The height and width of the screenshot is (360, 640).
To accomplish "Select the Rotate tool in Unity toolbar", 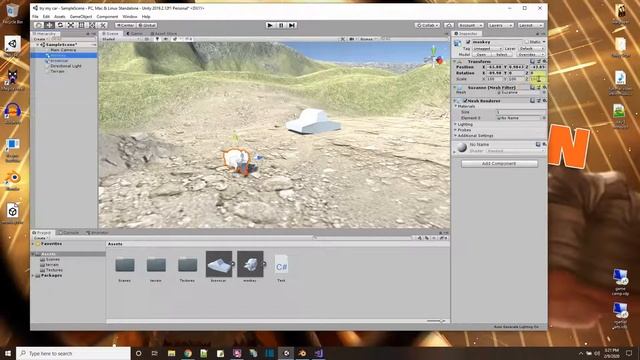I will (x=60, y=25).
